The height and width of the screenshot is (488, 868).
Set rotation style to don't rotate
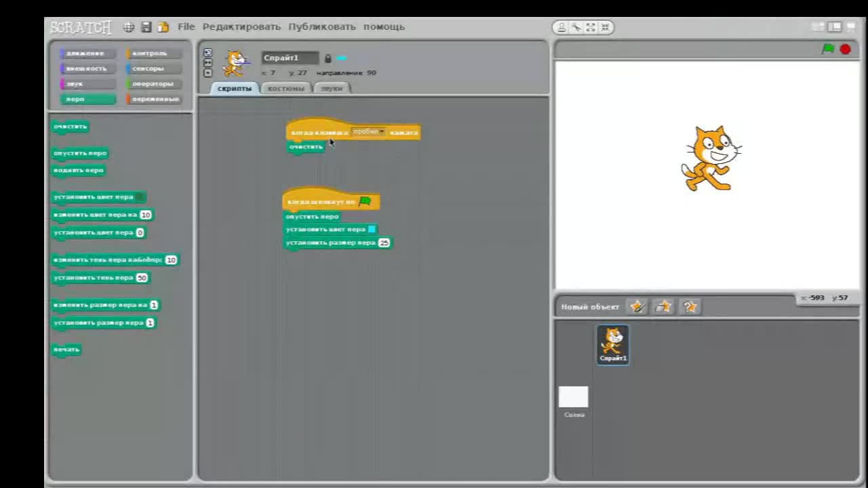click(x=208, y=73)
